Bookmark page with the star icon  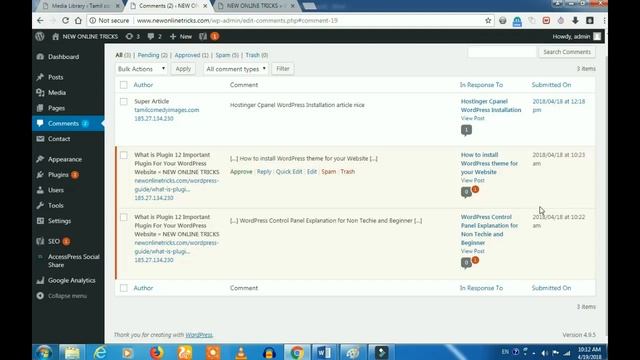tap(488, 20)
